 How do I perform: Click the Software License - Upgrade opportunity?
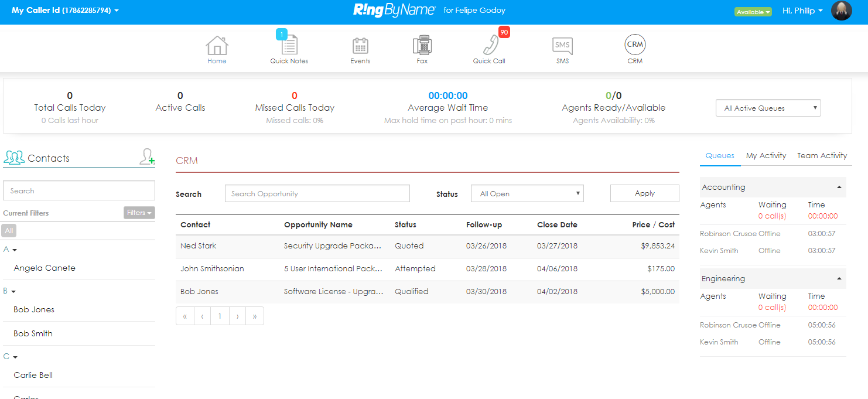[333, 291]
